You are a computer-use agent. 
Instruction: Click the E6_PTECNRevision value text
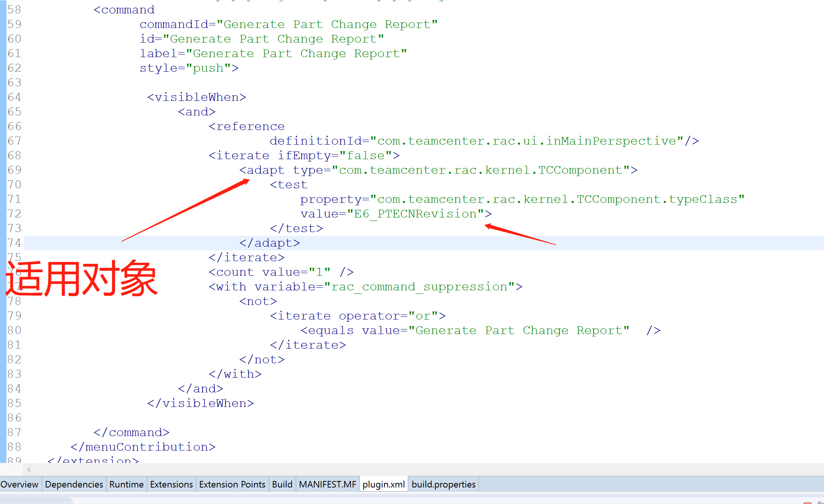415,214
